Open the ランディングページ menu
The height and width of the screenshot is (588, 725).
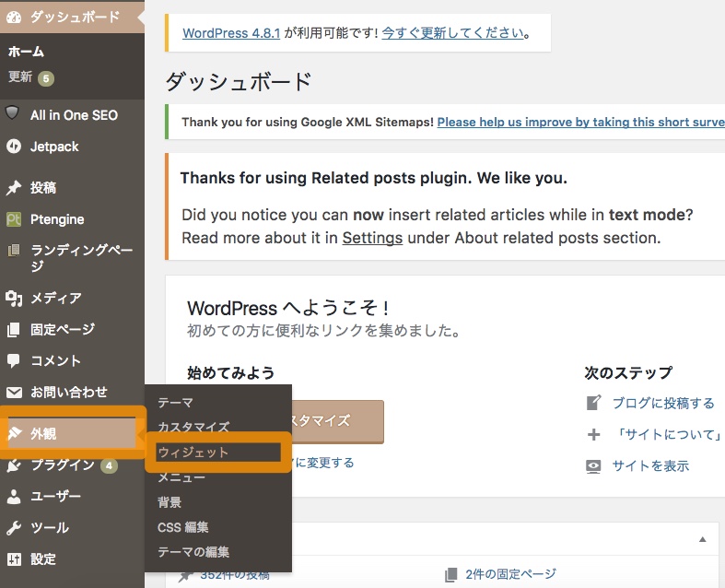[x=72, y=258]
